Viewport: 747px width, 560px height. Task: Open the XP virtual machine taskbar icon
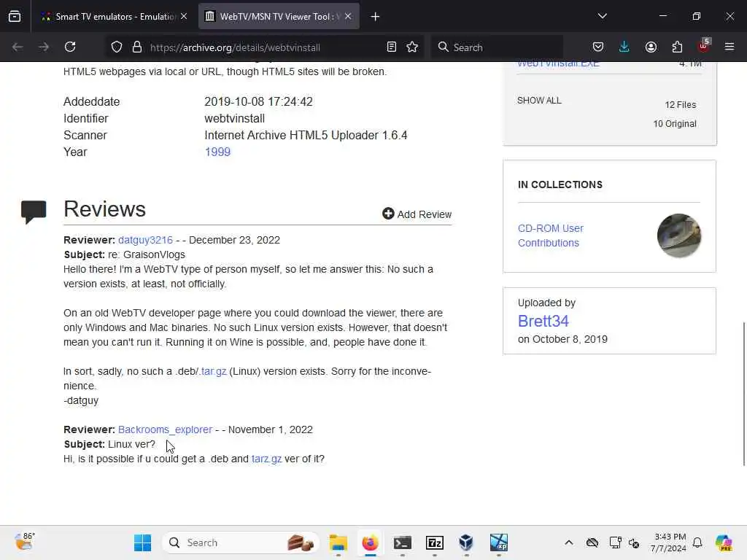click(x=499, y=542)
